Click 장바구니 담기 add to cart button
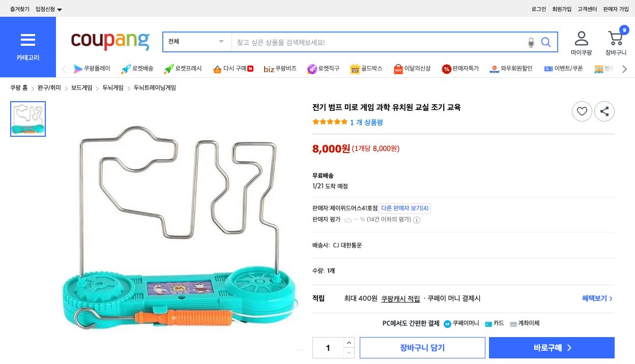The height and width of the screenshot is (364, 635). [422, 348]
